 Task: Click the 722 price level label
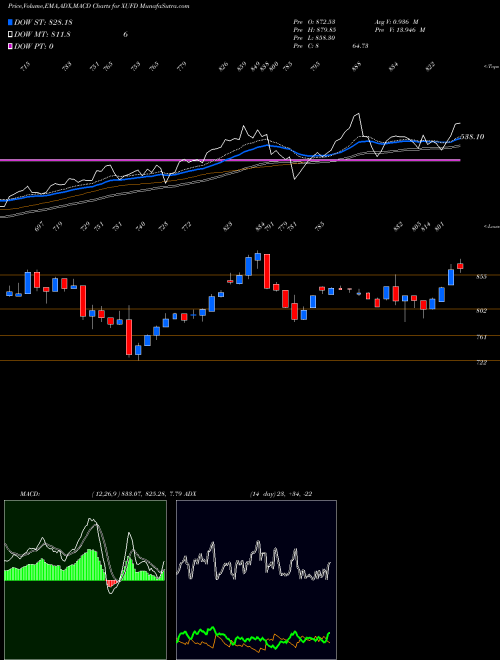coord(482,362)
